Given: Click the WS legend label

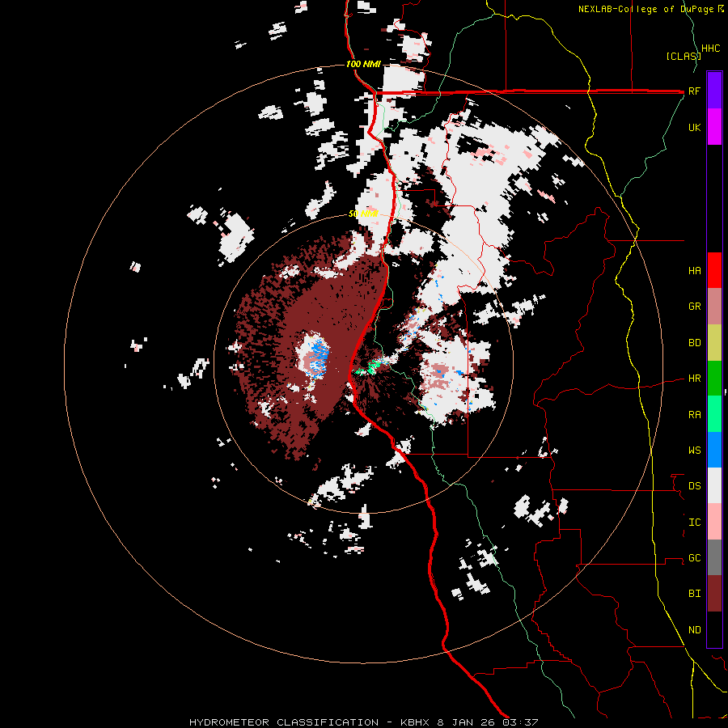Looking at the screenshot, I should [694, 451].
